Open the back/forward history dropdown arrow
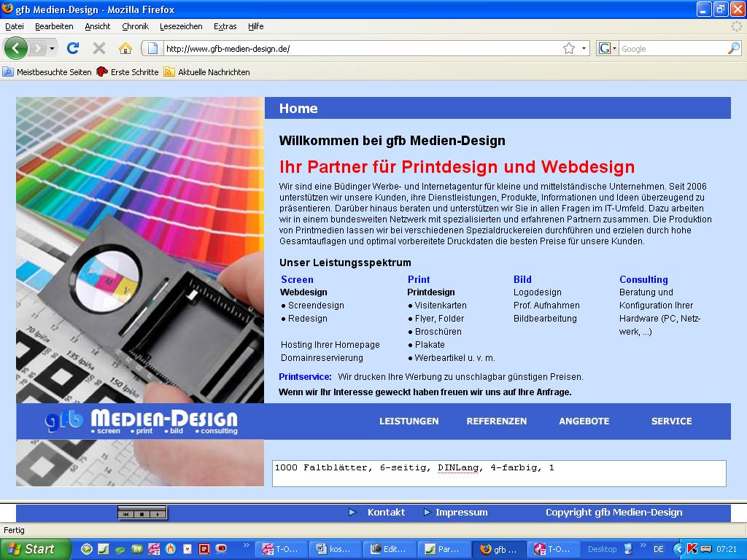The height and width of the screenshot is (560, 747). 52,48
